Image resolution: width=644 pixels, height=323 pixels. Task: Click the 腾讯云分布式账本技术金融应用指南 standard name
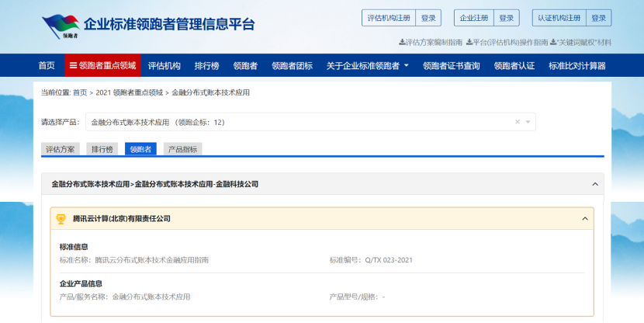coord(152,260)
